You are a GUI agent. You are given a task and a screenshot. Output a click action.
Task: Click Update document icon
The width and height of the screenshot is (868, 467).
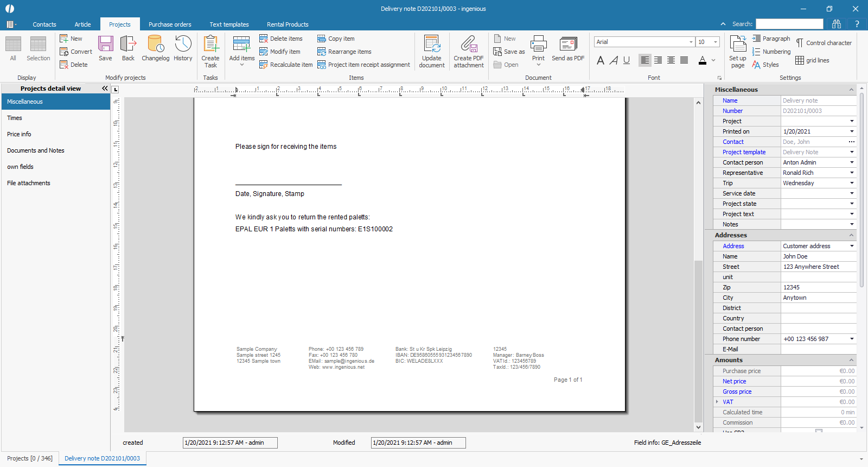(x=432, y=51)
